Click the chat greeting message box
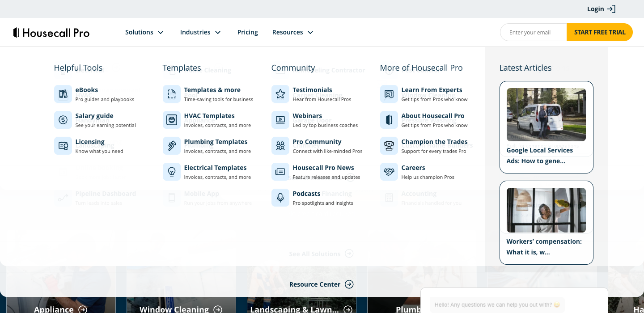This screenshot has height=313, width=644. pos(497,305)
